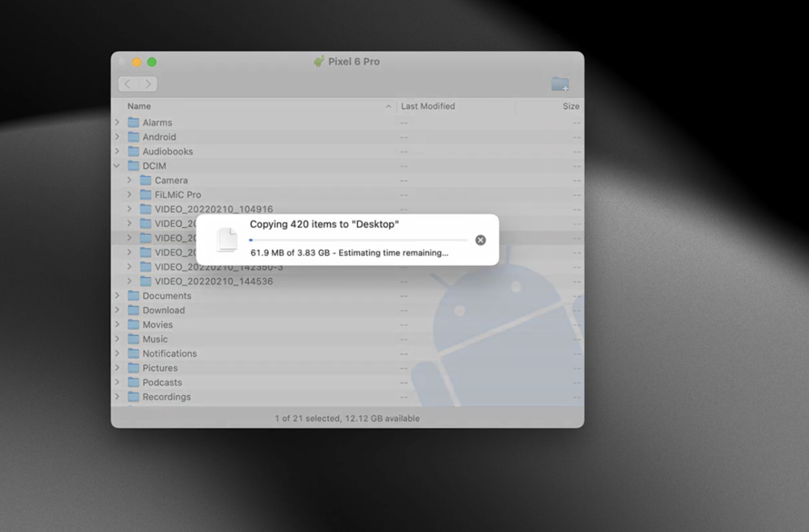
Task: Expand the Documents folder
Action: (x=117, y=296)
